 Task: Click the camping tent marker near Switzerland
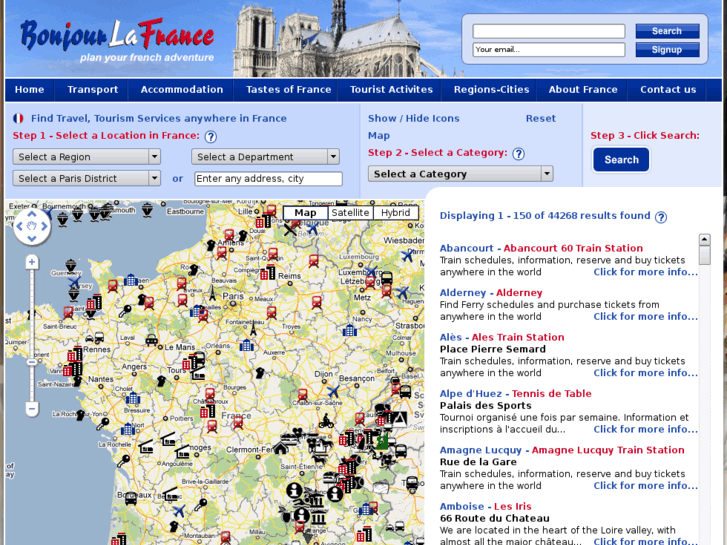pos(398,419)
